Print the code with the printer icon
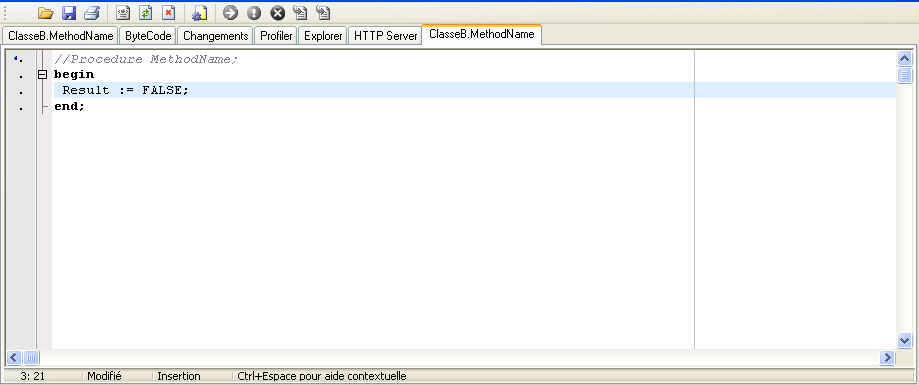This screenshot has height=385, width=919. [92, 12]
